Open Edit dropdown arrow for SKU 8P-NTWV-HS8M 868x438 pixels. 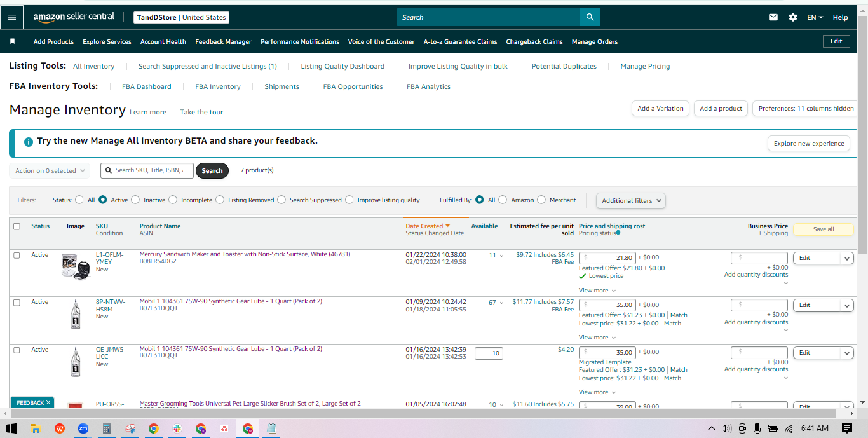click(x=847, y=306)
